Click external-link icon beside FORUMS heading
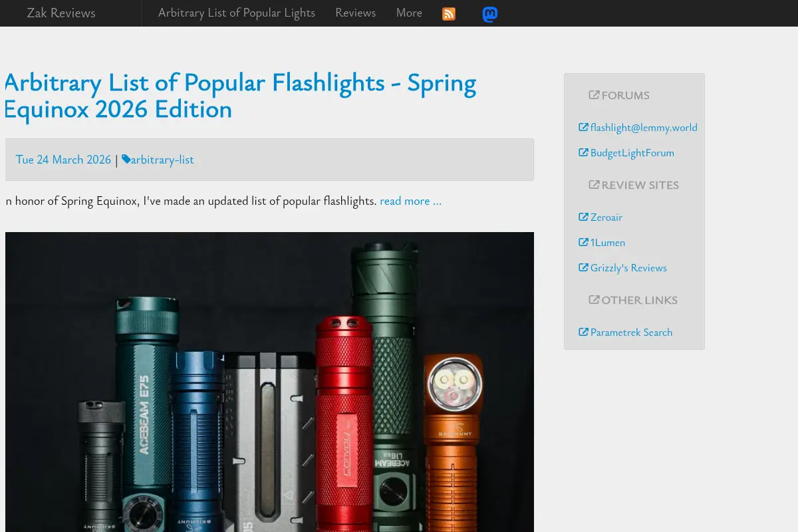798x532 pixels. pyautogui.click(x=594, y=95)
